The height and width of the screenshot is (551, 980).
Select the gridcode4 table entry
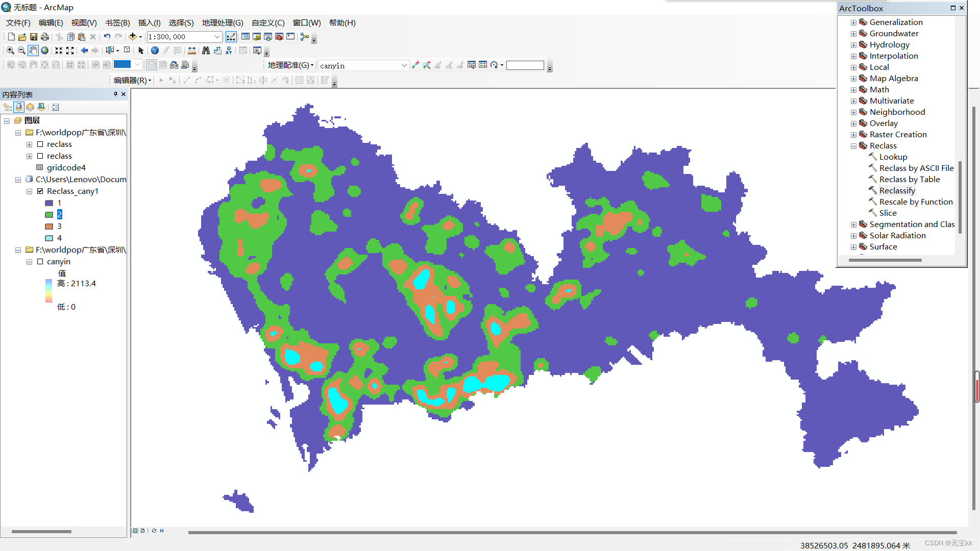(66, 168)
